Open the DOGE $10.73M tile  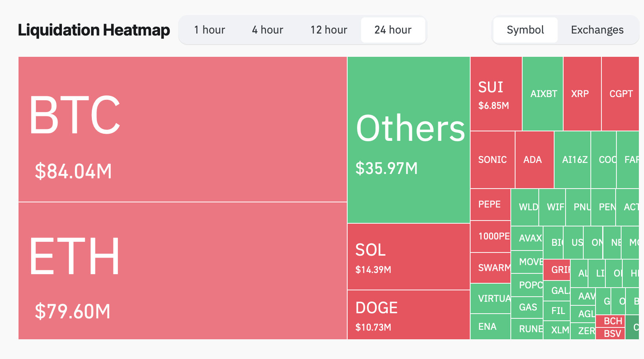[408, 315]
